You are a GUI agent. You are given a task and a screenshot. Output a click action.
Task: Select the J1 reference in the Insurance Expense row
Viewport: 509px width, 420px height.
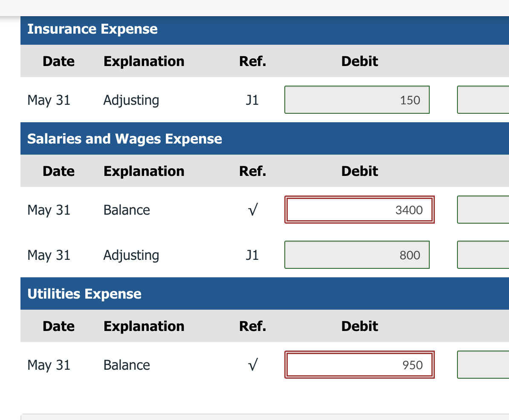252,100
